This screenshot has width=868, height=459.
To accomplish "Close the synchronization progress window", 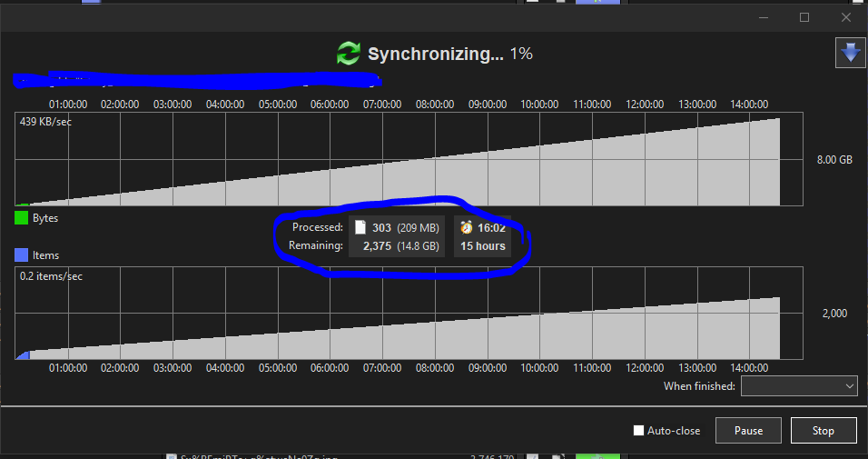I will pyautogui.click(x=846, y=18).
